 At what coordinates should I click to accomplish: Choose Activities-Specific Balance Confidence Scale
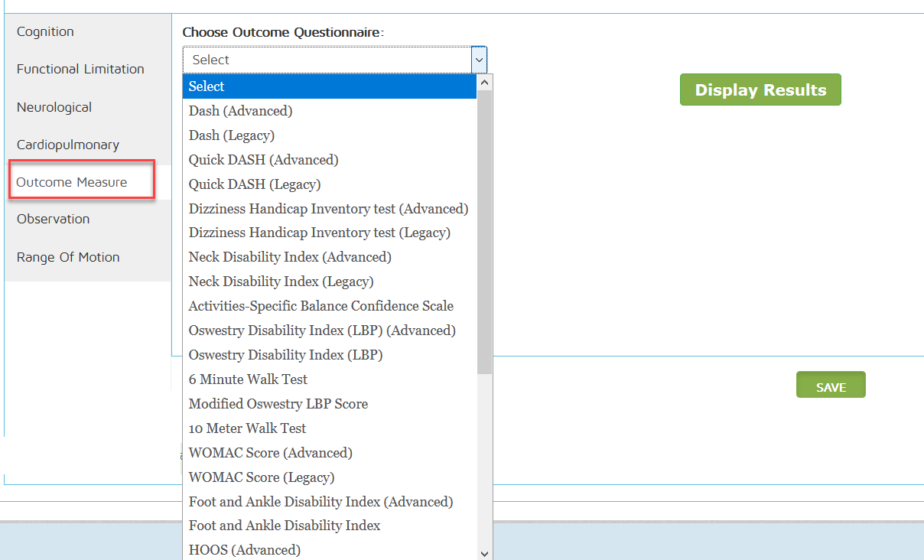[320, 306]
